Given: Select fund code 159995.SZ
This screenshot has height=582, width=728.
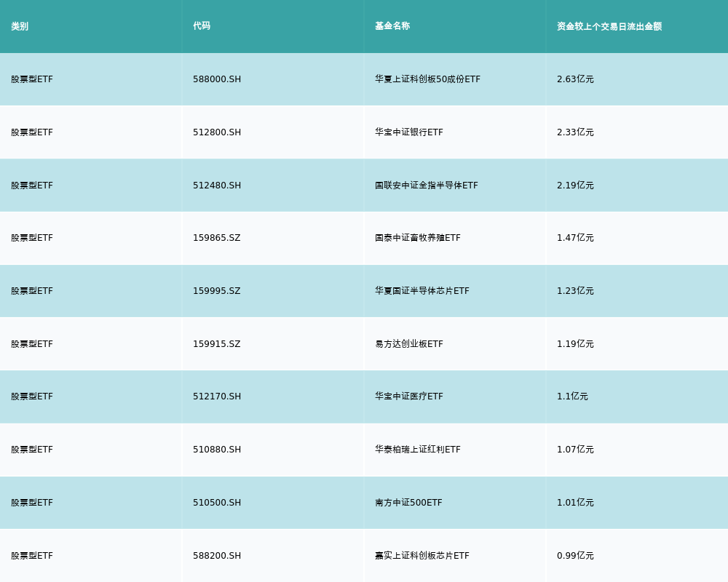Looking at the screenshot, I should click(x=217, y=291).
